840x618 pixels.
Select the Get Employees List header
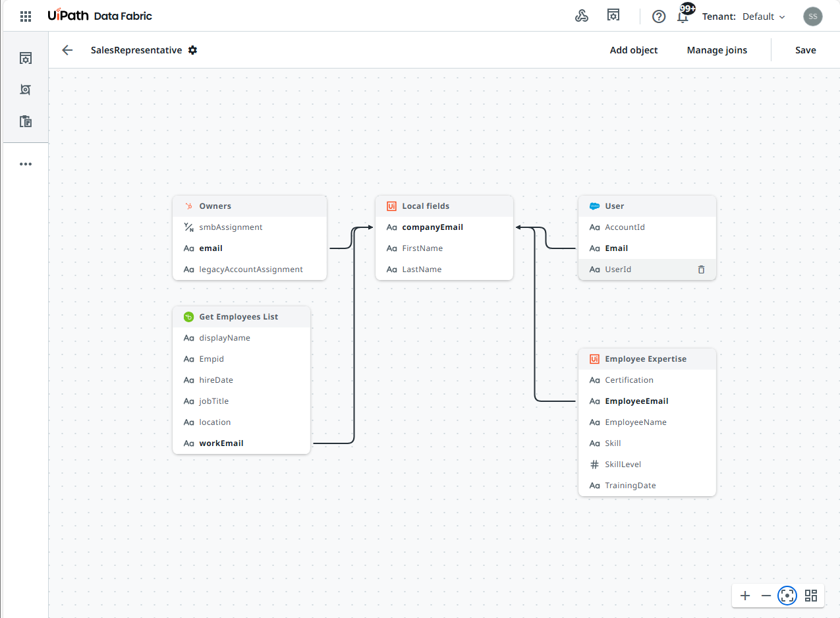pyautogui.click(x=241, y=317)
